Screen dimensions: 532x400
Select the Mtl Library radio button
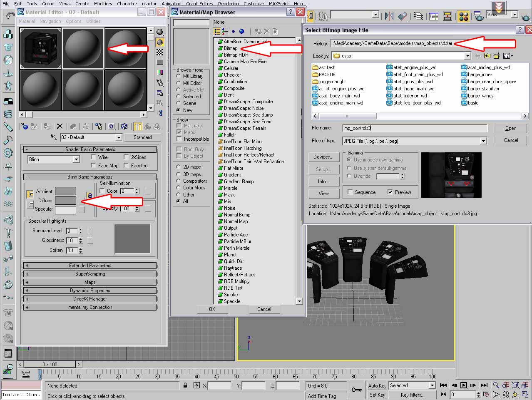tap(179, 76)
